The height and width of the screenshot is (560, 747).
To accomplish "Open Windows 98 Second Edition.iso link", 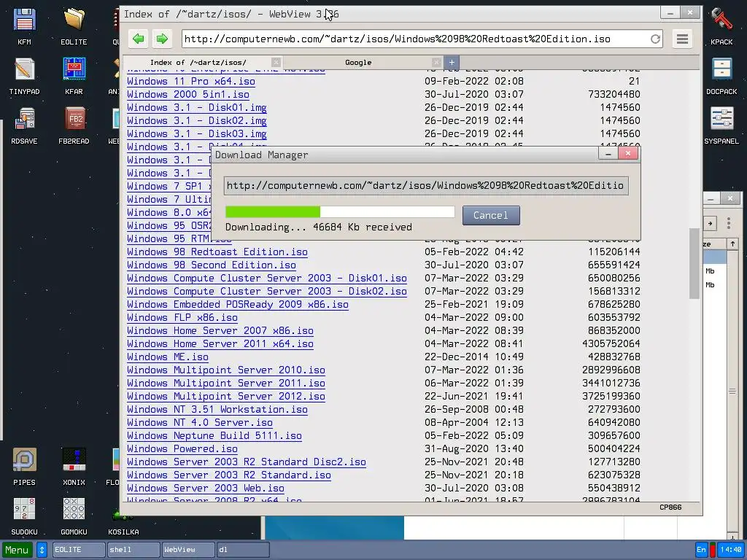I will (211, 265).
